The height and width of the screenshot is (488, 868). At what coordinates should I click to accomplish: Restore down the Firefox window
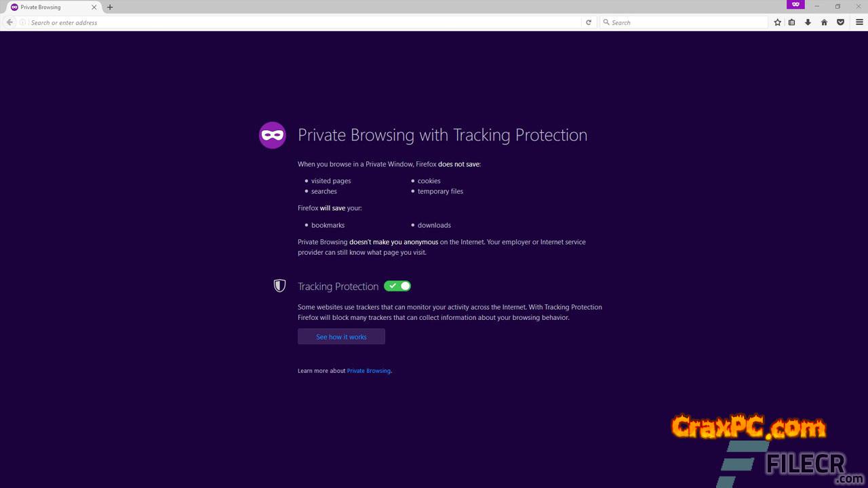click(x=837, y=7)
